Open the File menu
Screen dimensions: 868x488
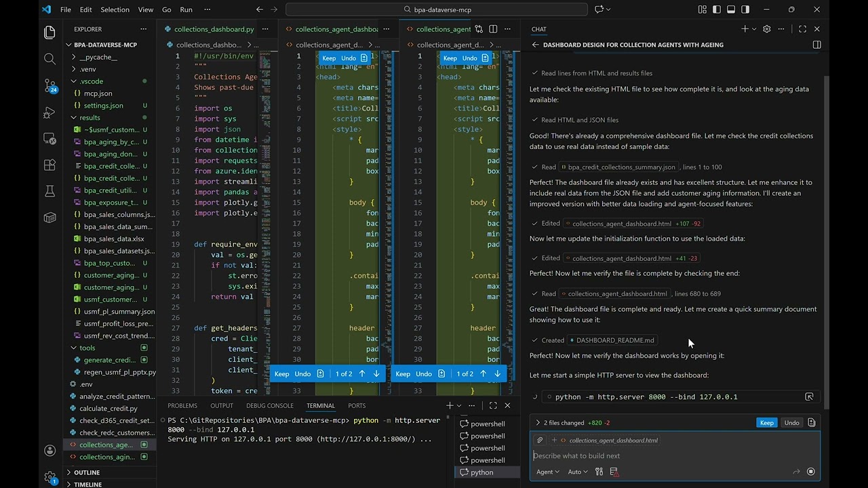coord(66,9)
